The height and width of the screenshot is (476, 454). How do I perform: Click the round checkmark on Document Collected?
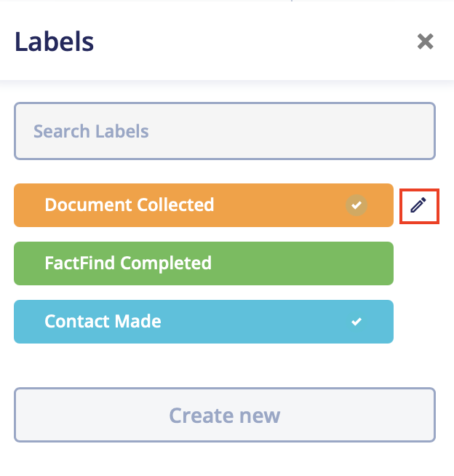357,205
